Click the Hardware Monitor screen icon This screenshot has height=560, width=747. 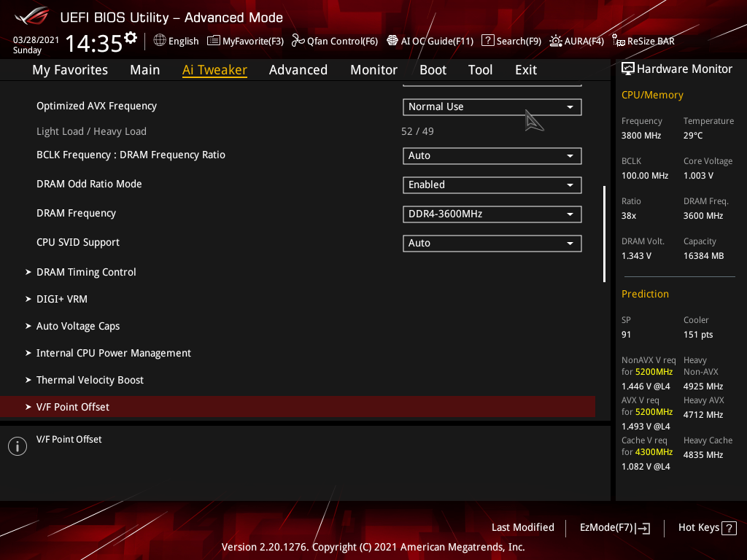click(628, 69)
